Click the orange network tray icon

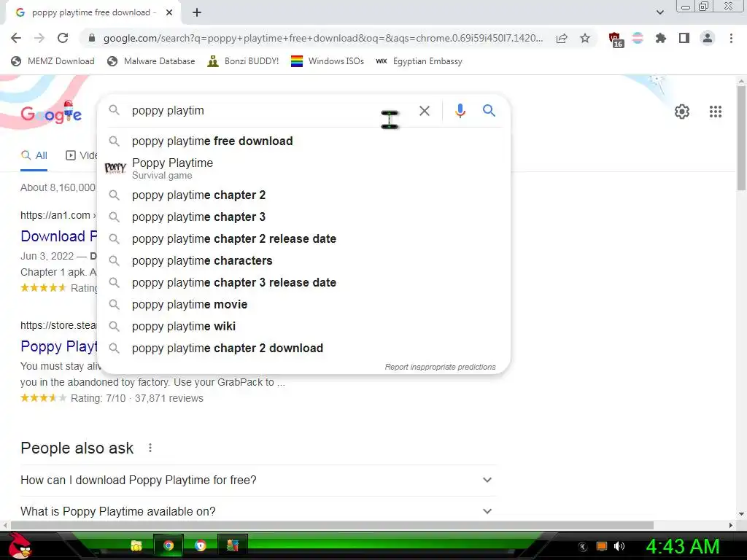pyautogui.click(x=602, y=546)
